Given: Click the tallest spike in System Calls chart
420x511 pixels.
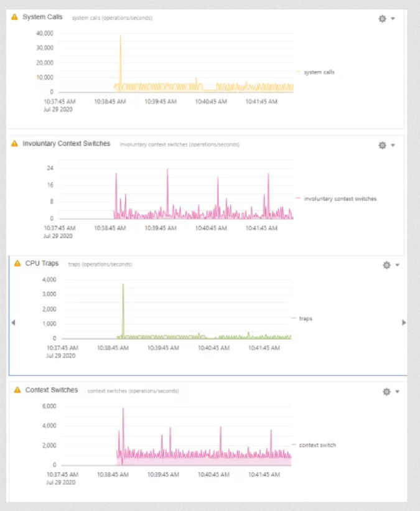Looking at the screenshot, I should click(120, 37).
